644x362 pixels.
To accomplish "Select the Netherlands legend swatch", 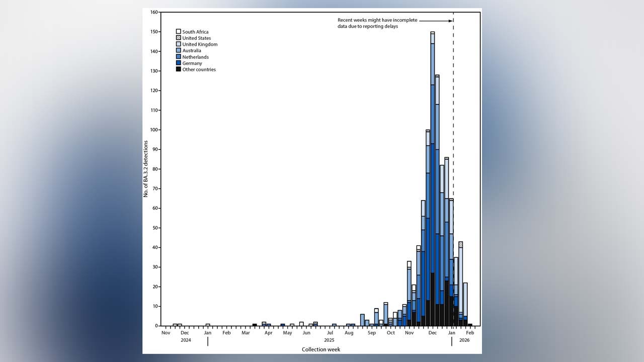I will point(179,57).
